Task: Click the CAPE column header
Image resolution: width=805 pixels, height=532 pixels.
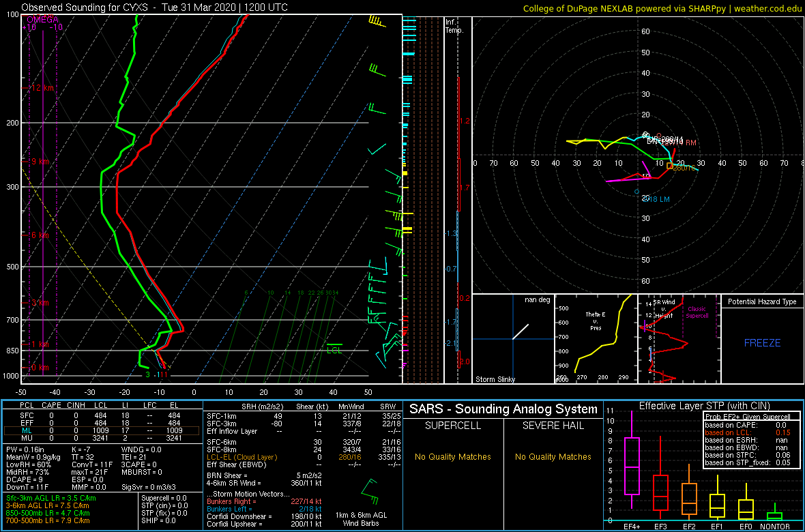Action: click(51, 407)
